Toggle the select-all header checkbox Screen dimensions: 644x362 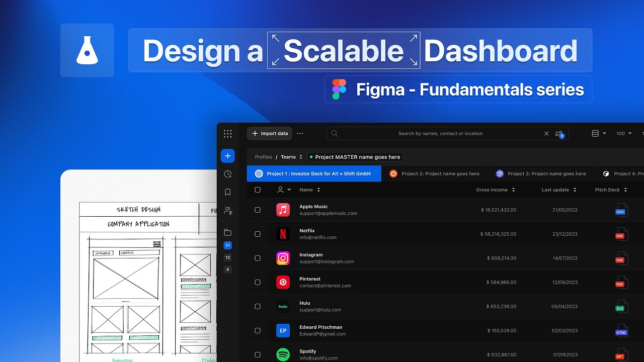coord(258,190)
